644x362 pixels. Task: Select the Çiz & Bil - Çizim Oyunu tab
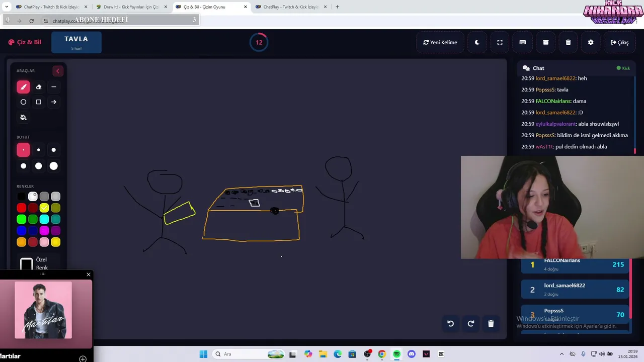(211, 7)
